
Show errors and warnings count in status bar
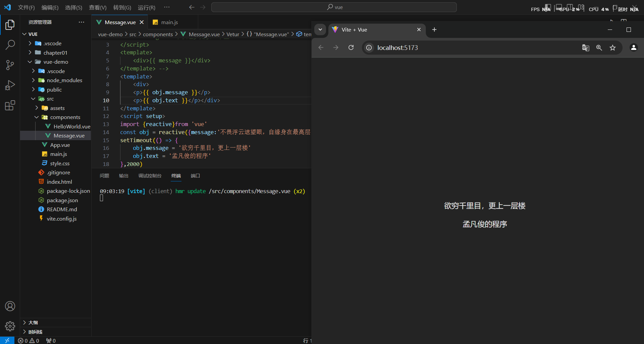point(29,341)
